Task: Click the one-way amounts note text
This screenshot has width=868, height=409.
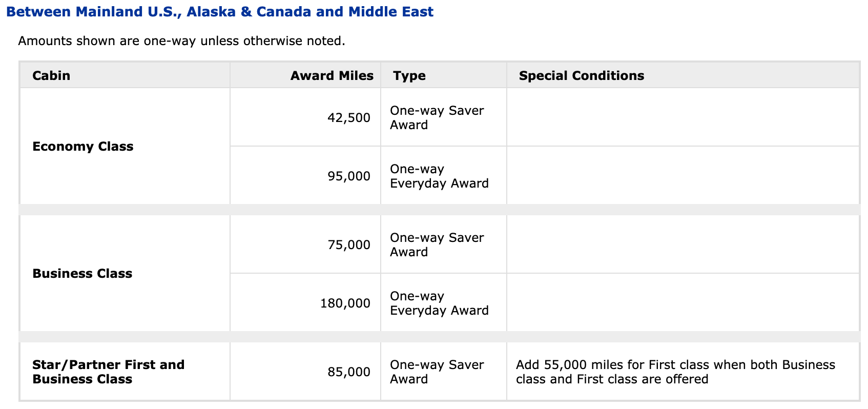Action: (x=181, y=41)
